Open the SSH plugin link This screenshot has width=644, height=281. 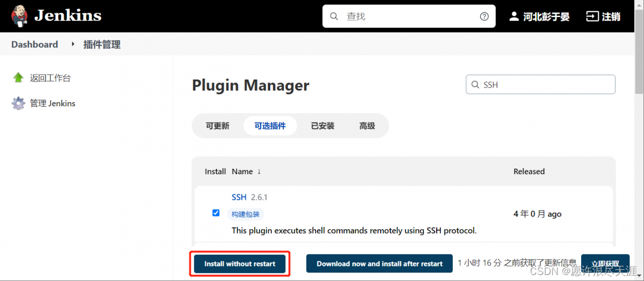pos(239,197)
